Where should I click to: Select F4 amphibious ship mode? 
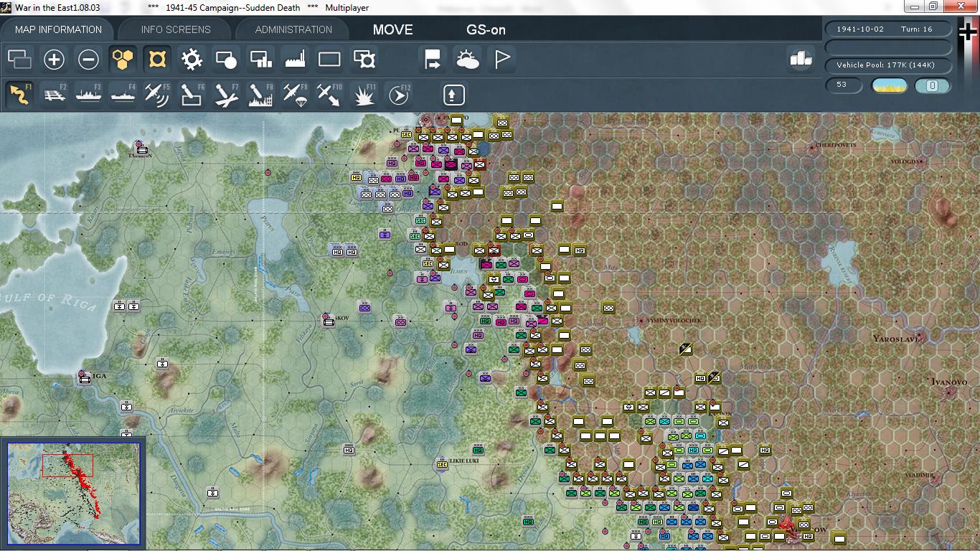point(123,95)
